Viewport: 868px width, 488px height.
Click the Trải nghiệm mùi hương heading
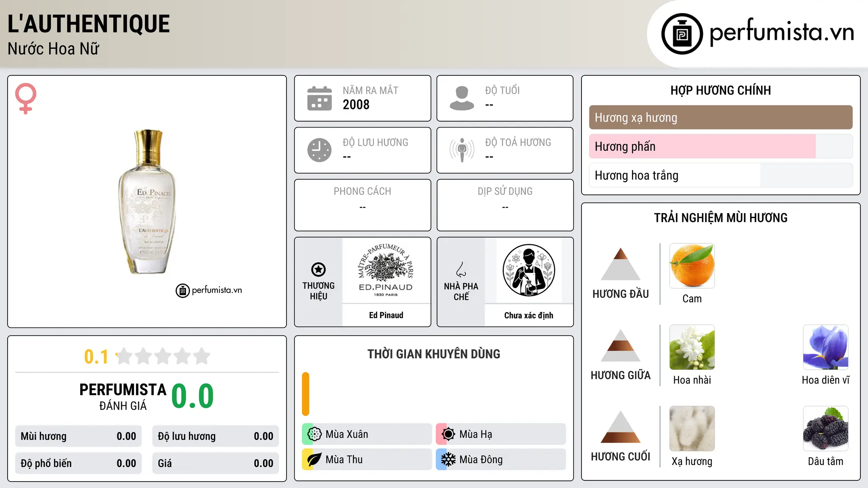721,218
